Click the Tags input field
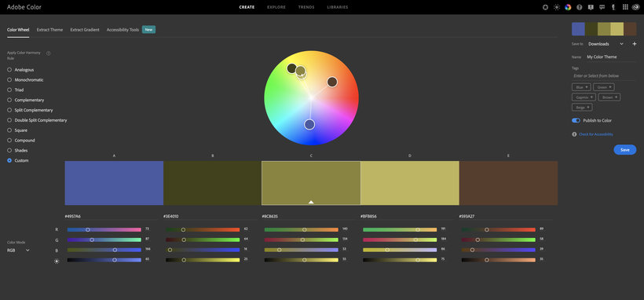Screen dimensions: 644x300 (x=604, y=75)
